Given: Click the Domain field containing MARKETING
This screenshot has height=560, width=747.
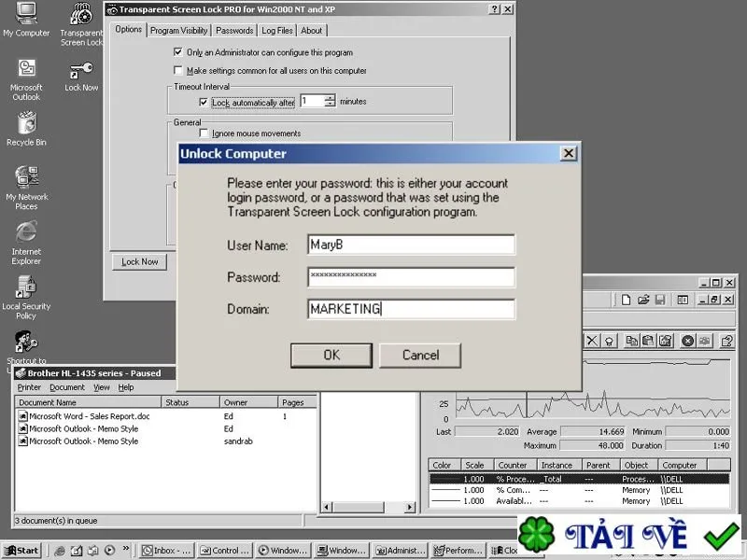Looking at the screenshot, I should point(411,309).
